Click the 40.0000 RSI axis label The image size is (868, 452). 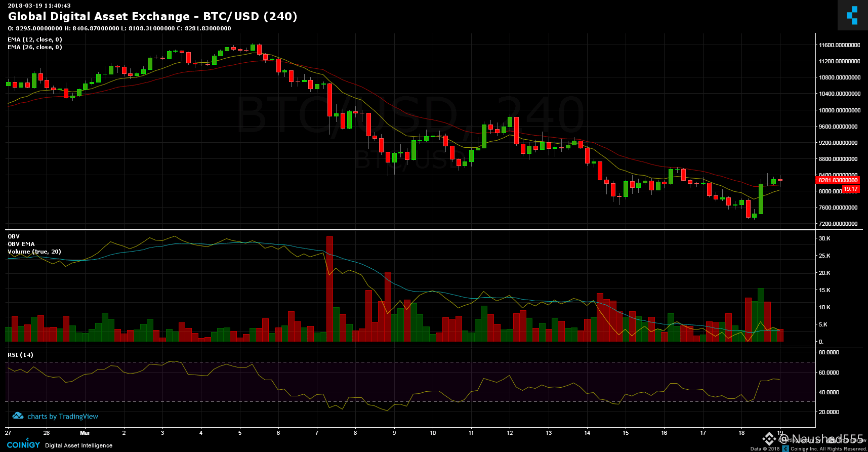point(829,392)
